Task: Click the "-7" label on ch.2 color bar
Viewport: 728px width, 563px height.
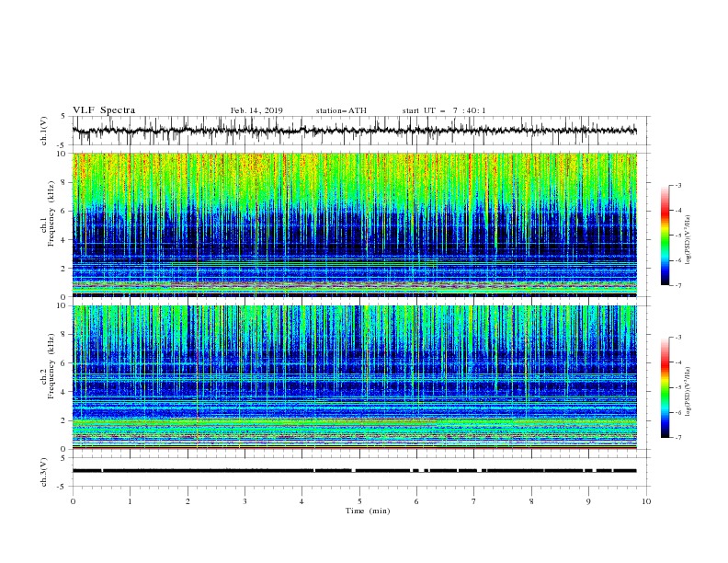Action: click(677, 438)
